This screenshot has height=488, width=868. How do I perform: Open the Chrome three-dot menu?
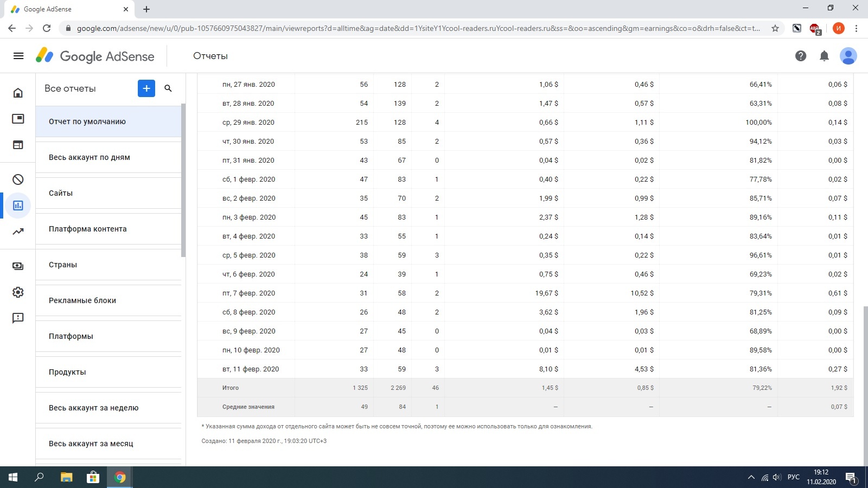pyautogui.click(x=857, y=28)
